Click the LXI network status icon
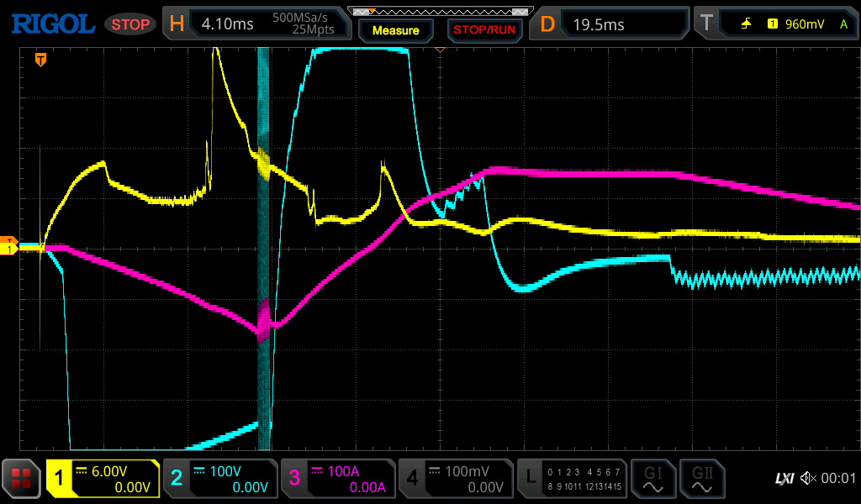 pos(783,479)
